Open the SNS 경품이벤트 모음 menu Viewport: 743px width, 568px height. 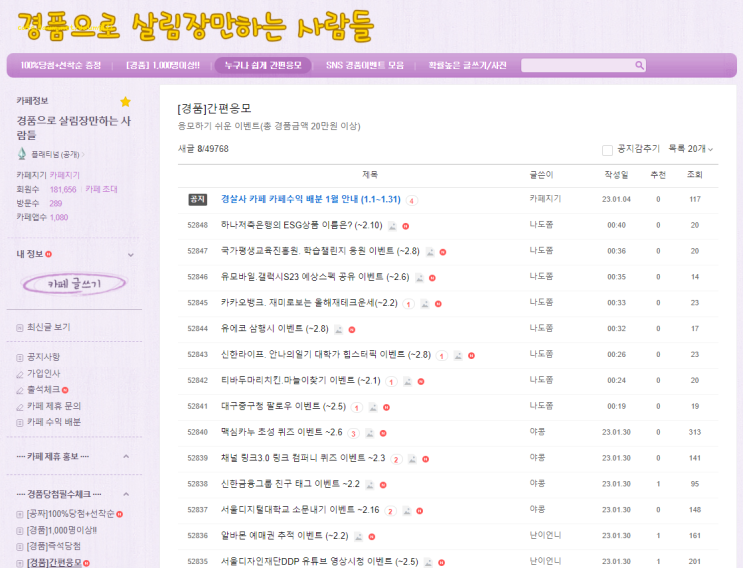point(365,65)
